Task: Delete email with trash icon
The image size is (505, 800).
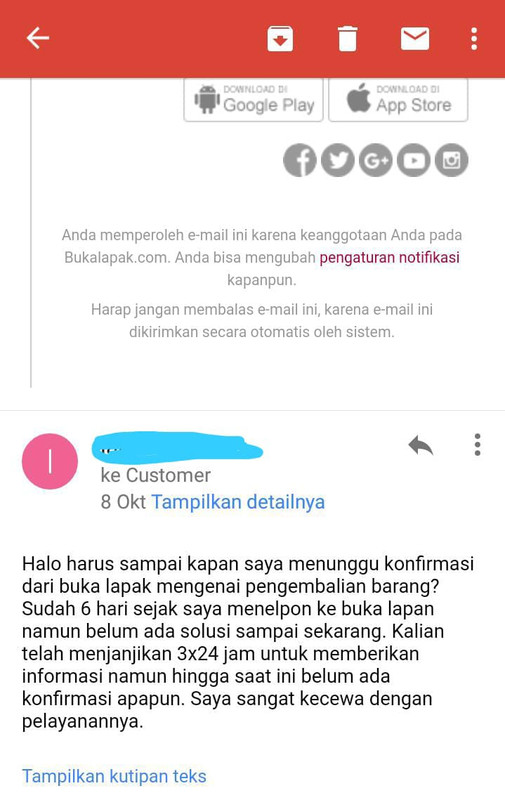Action: [x=347, y=38]
